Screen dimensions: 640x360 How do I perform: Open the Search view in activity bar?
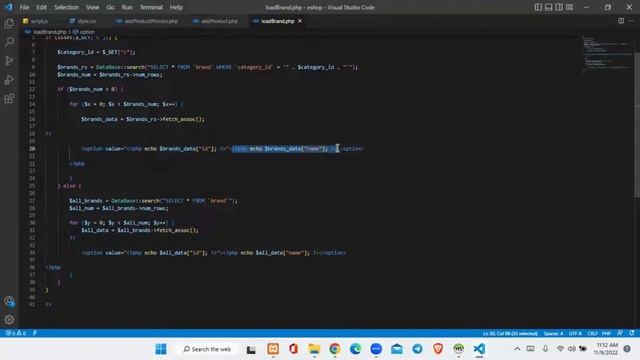9,42
